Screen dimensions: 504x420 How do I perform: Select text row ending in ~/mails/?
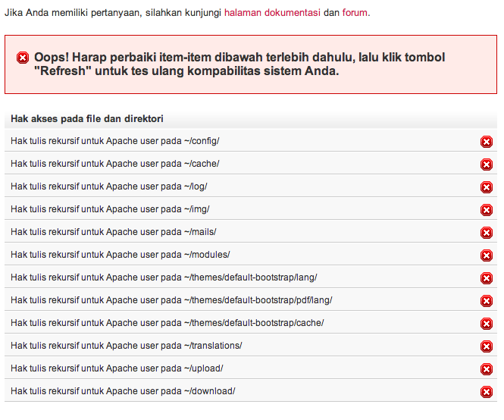(x=114, y=232)
